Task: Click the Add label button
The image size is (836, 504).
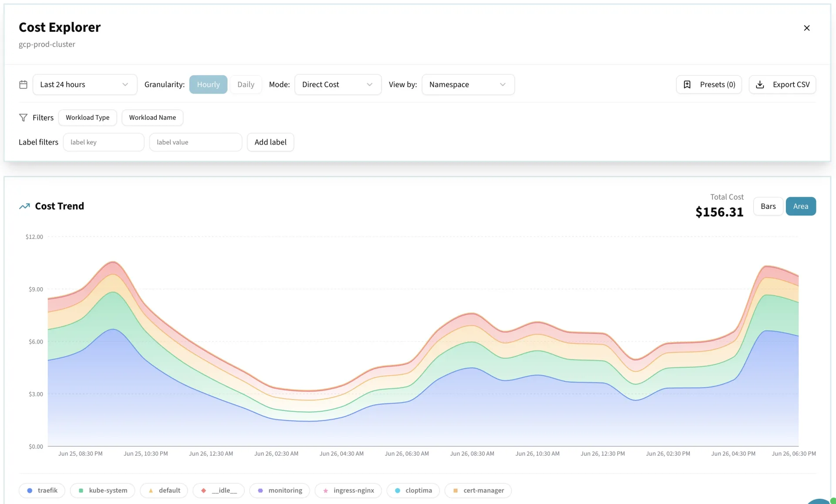Action: [x=270, y=142]
